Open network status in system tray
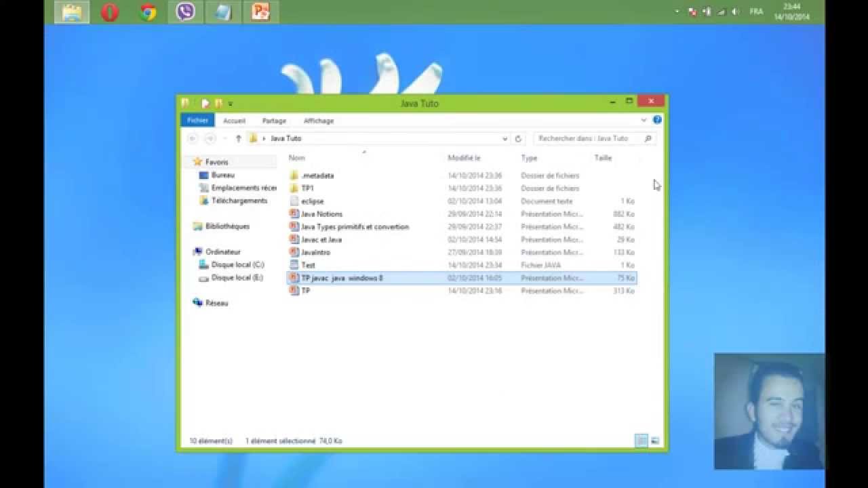Screen dimensions: 868x488 pyautogui.click(x=722, y=12)
